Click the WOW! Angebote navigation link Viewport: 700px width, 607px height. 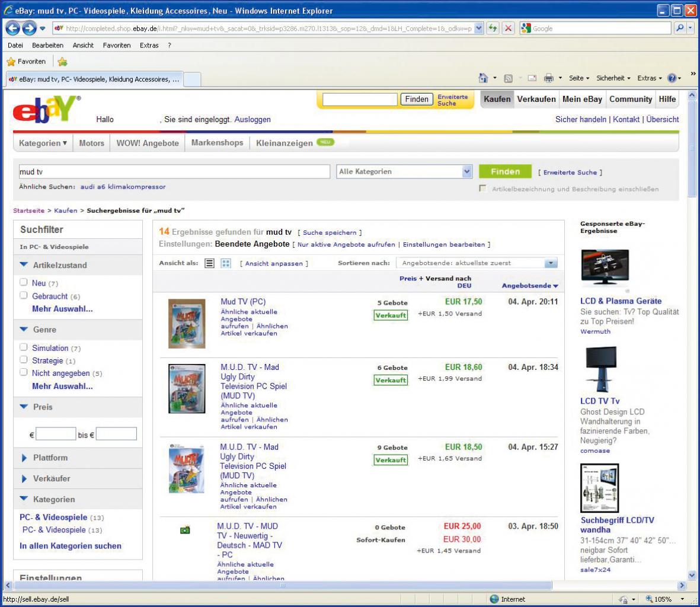point(148,143)
